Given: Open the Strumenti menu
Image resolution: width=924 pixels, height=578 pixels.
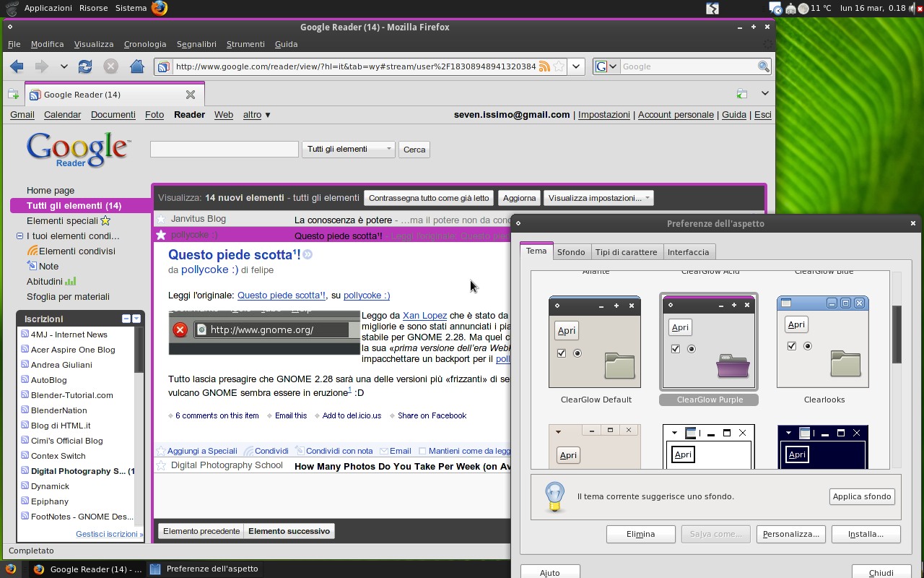Looking at the screenshot, I should [245, 44].
